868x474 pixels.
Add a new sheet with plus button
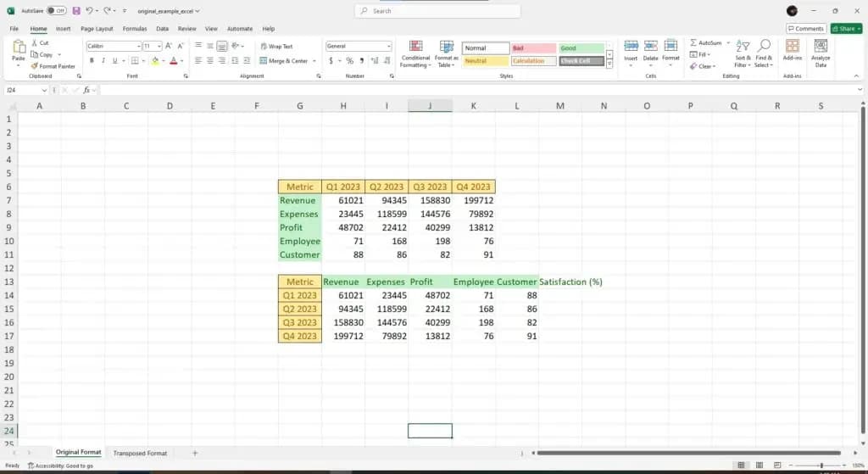click(195, 453)
